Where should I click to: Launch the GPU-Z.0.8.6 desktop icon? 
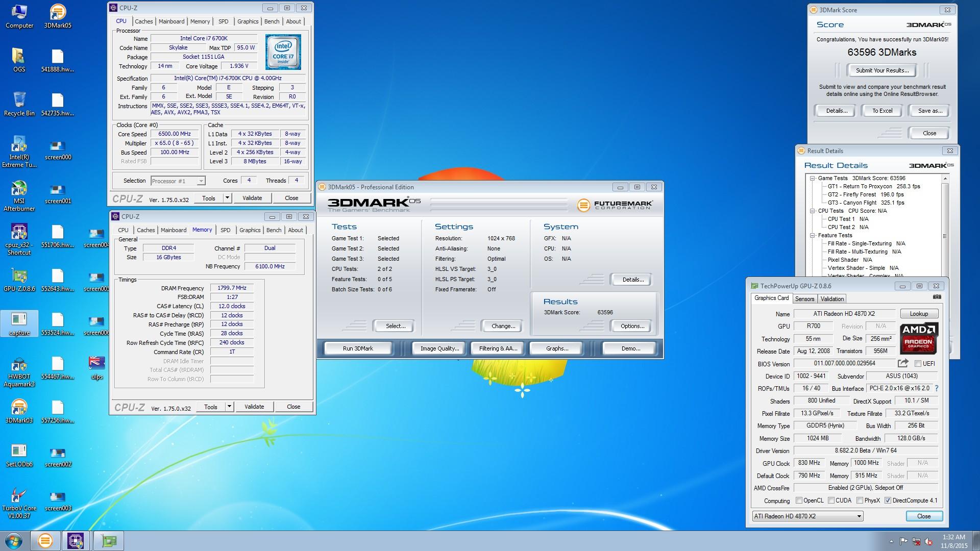(x=19, y=280)
